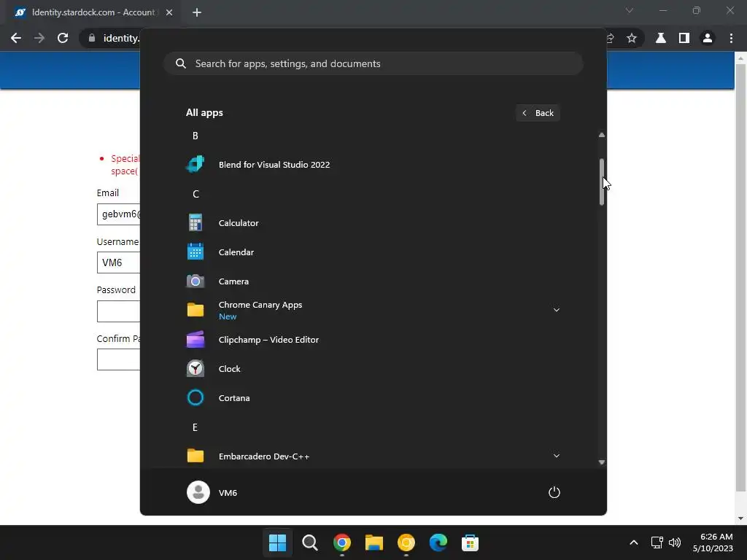Viewport: 747px width, 560px height.
Task: Click the Back button in All apps
Action: pos(538,113)
